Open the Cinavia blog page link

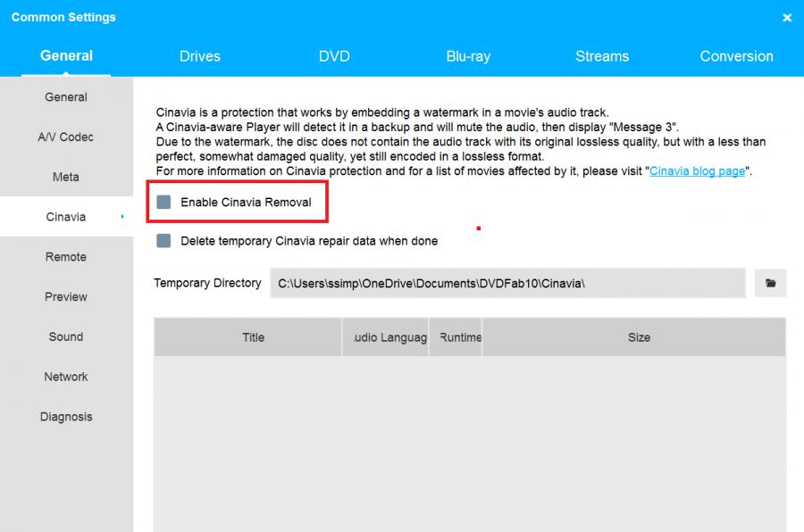tap(697, 171)
